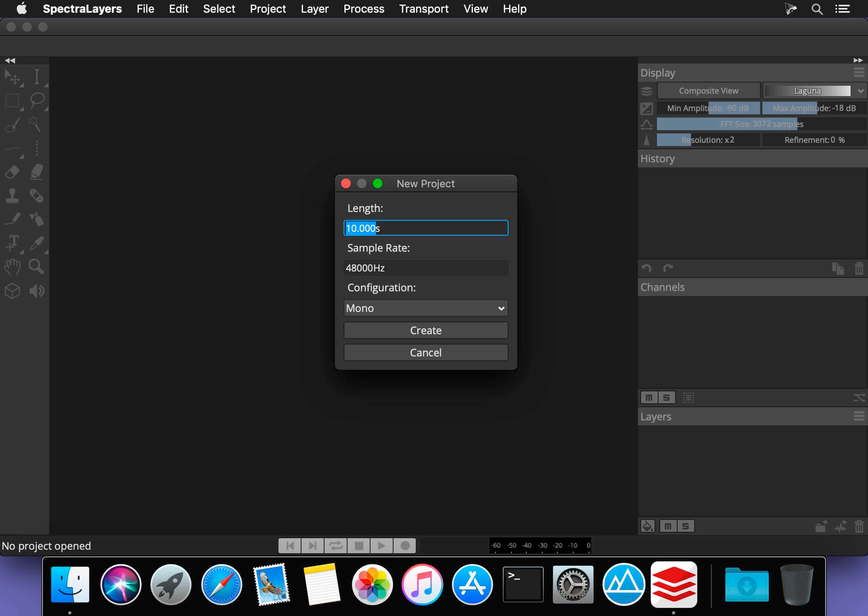Adjust the Min Amplitude slider
868x616 pixels.
coord(709,108)
